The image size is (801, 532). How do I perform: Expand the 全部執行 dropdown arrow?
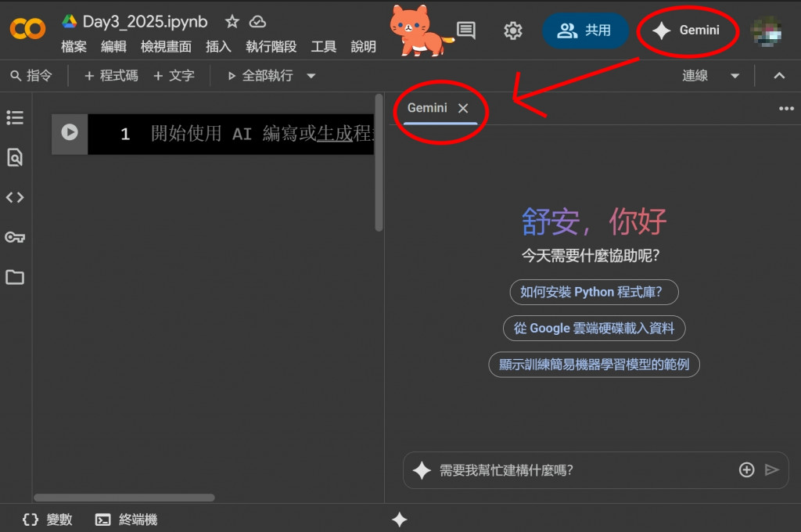click(x=311, y=76)
